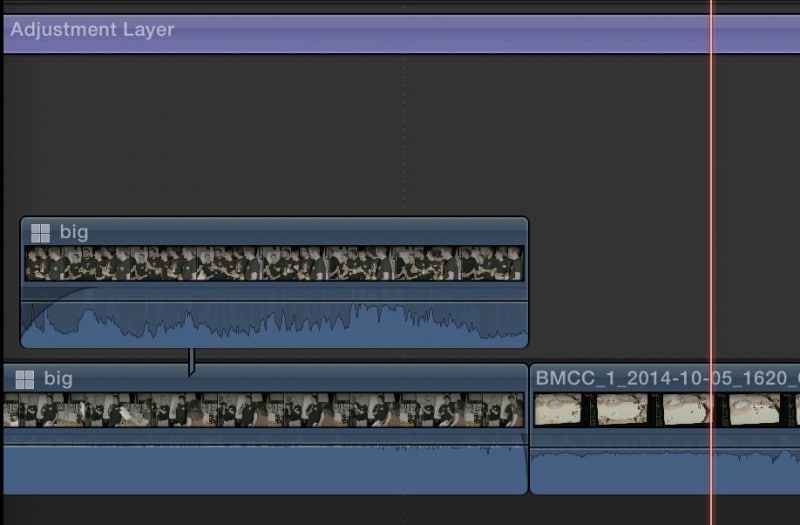
Task: Select the primary storyline big clip filmstrip
Action: (264, 410)
